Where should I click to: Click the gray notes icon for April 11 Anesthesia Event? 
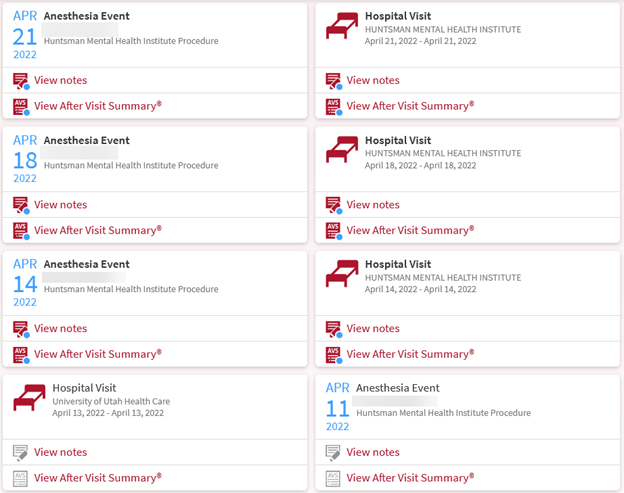(334, 453)
